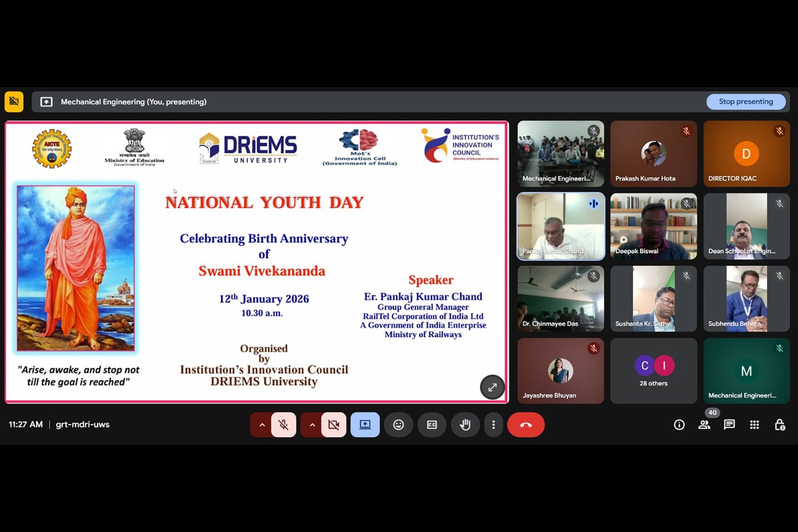Toggle closed captions

pyautogui.click(x=431, y=424)
